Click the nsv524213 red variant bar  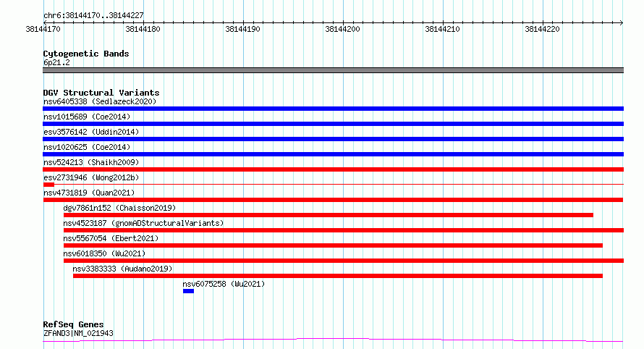(x=333, y=169)
